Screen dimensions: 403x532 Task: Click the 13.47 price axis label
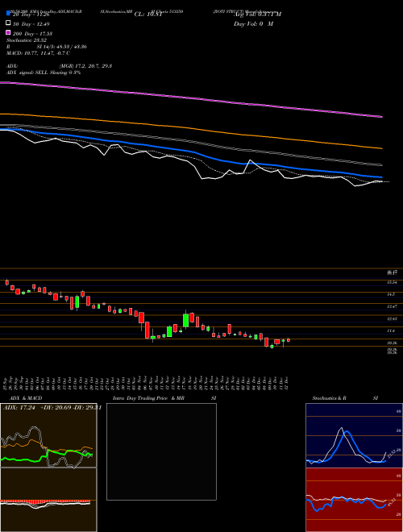392,307
